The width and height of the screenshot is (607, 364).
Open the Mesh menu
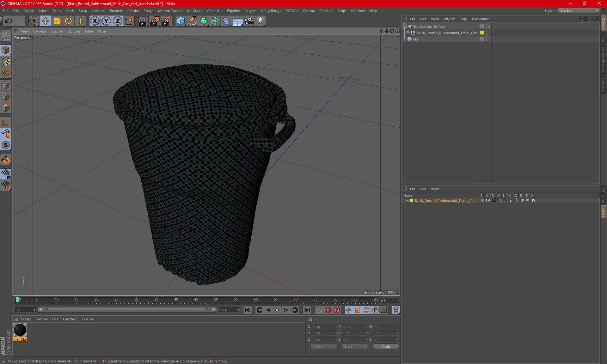pos(70,11)
